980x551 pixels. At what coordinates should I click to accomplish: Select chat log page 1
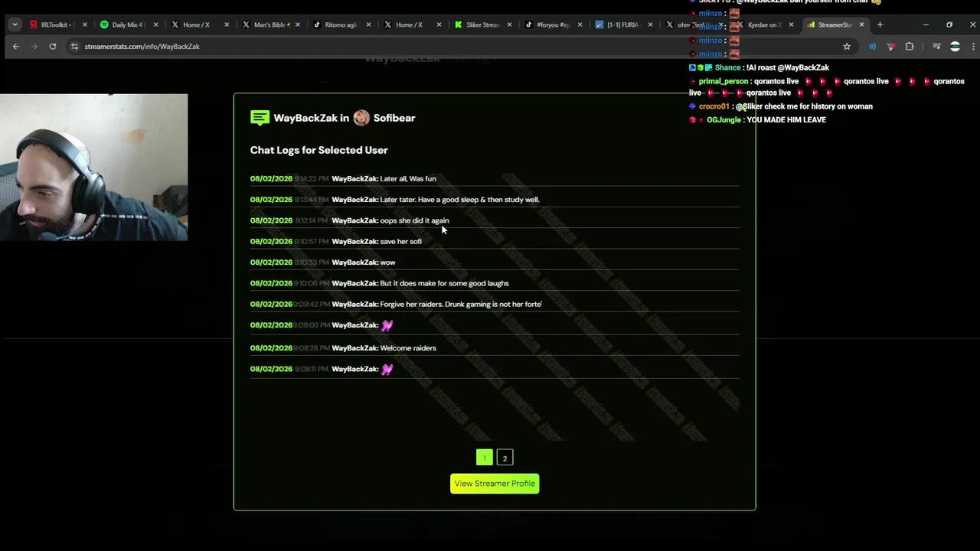485,458
